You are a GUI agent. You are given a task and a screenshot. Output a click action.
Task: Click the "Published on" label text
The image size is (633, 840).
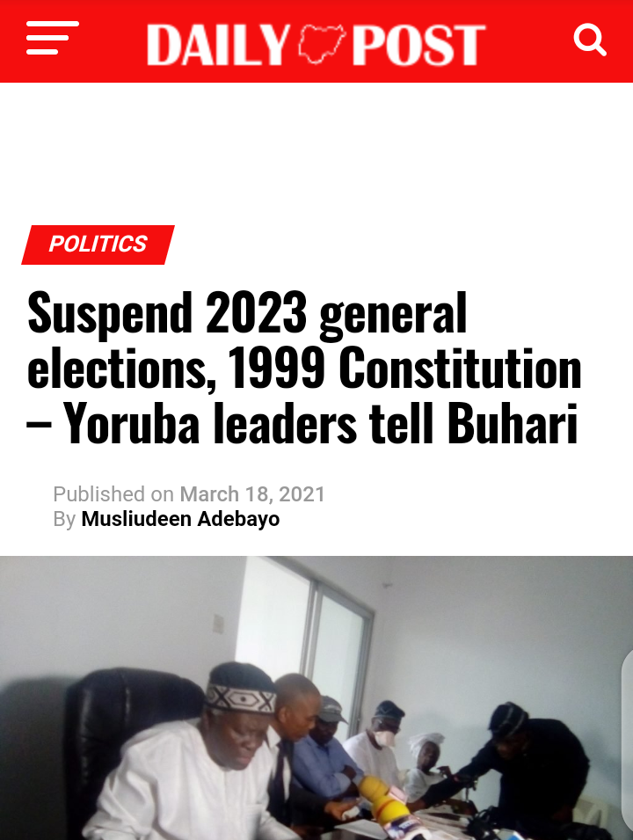click(113, 494)
